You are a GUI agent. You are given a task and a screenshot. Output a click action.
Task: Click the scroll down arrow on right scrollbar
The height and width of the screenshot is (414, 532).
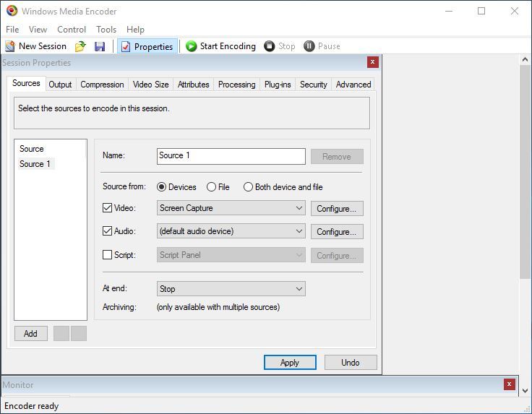(x=525, y=391)
